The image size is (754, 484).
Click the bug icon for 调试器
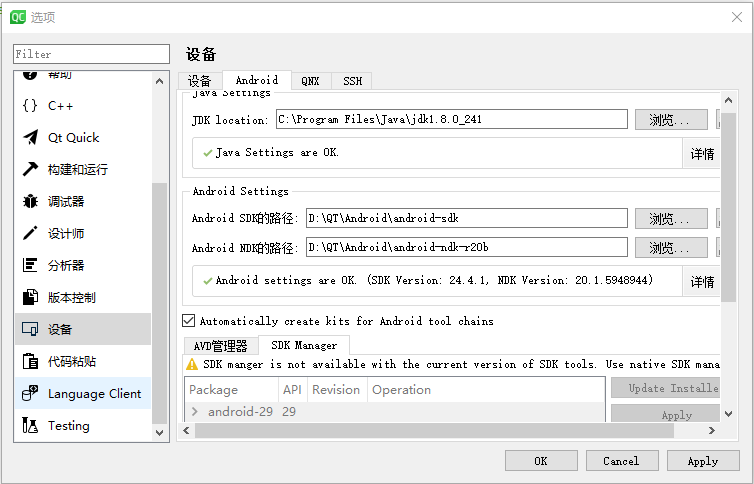click(30, 201)
